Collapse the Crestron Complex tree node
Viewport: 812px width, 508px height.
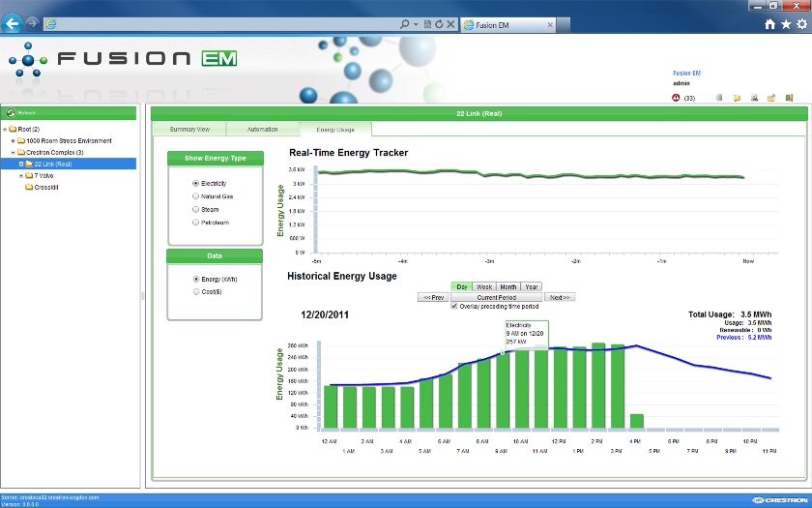pyautogui.click(x=13, y=153)
